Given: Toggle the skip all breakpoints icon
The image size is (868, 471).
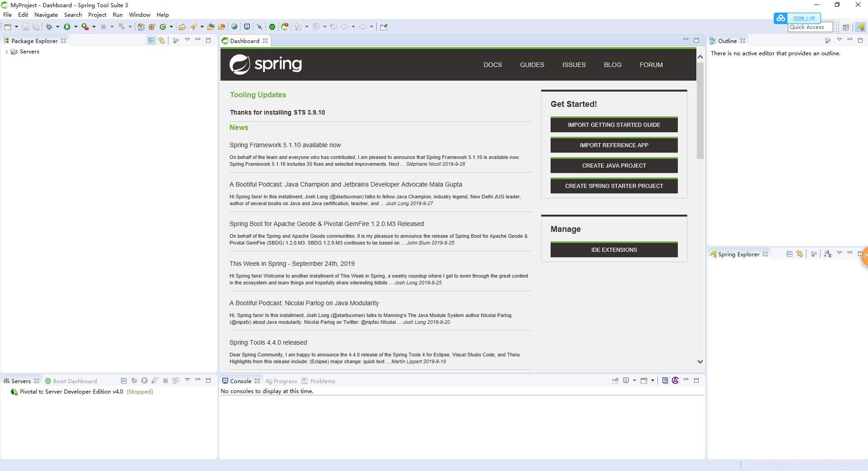Looking at the screenshot, I should click(x=259, y=27).
